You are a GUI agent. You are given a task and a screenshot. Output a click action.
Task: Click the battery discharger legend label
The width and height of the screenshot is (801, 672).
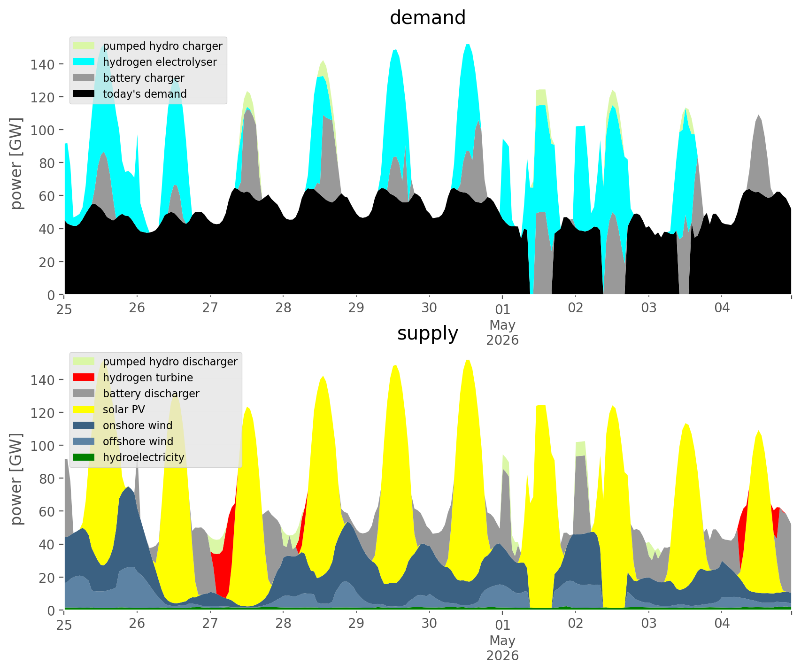pos(151,394)
